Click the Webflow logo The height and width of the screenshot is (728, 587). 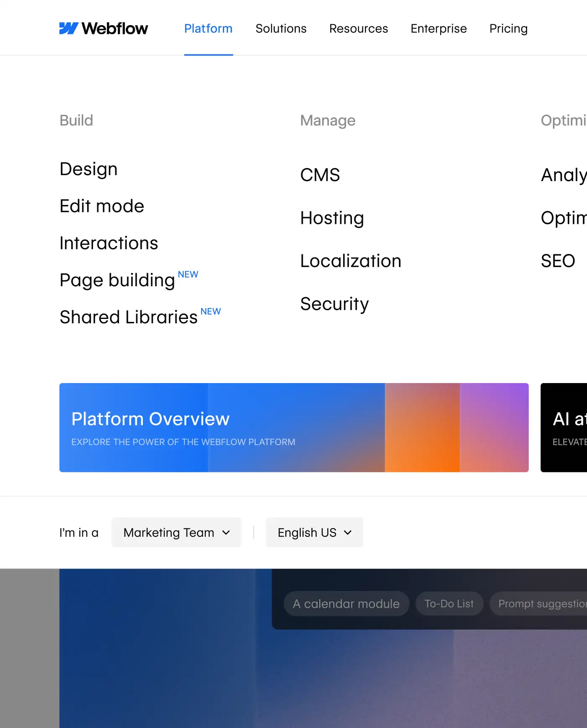103,28
